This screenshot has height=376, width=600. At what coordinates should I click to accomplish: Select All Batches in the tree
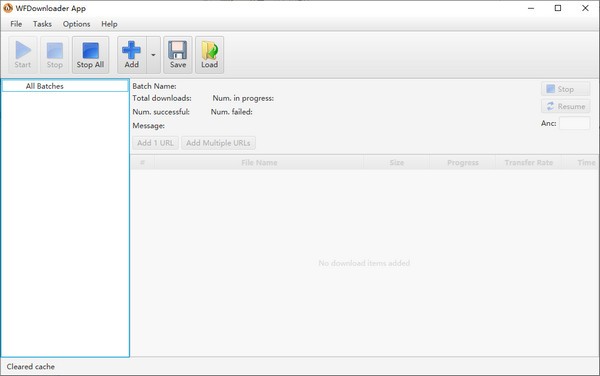coord(65,86)
